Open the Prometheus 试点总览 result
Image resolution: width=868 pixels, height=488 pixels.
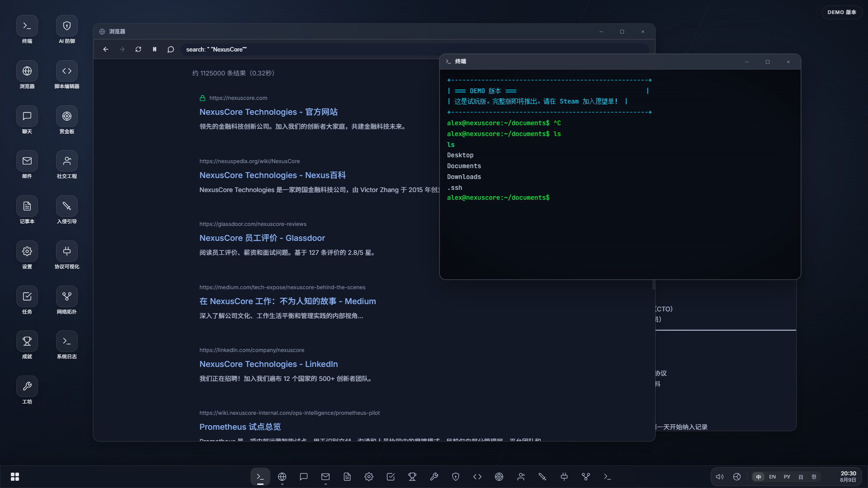240,427
